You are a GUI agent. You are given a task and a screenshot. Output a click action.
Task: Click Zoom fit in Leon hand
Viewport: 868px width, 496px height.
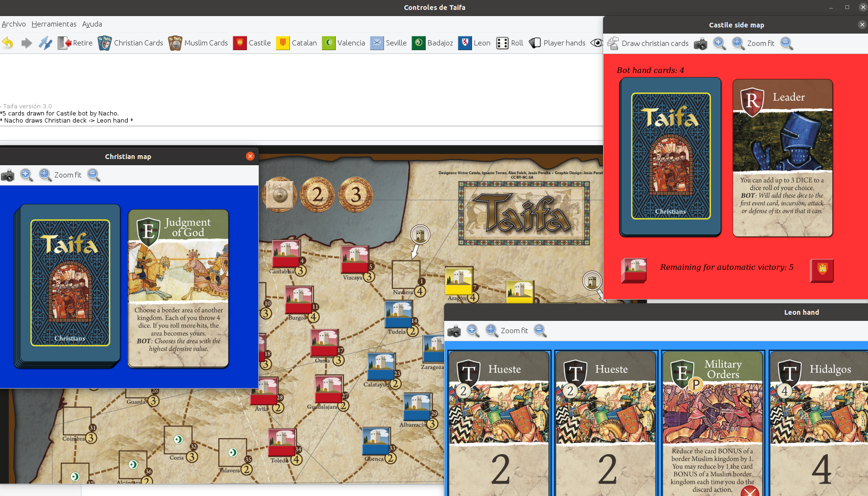(x=507, y=331)
